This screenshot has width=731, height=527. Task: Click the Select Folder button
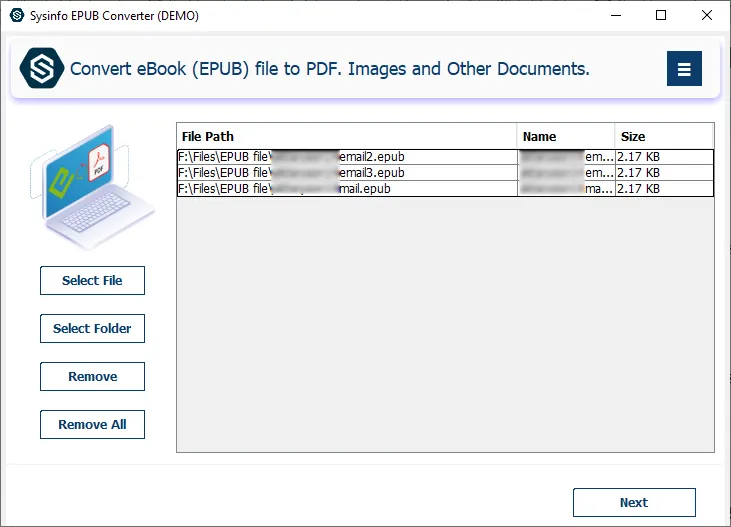[x=92, y=328]
